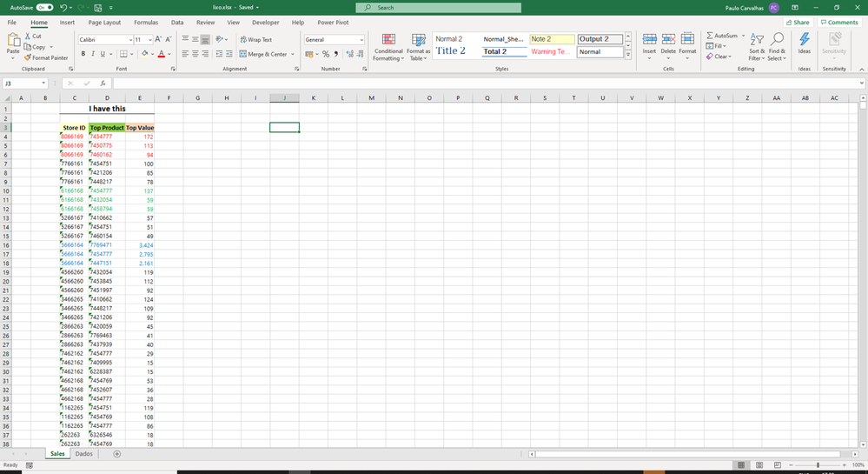Open Find & Select magnifier
Screen dimensions: 868x474
778,39
